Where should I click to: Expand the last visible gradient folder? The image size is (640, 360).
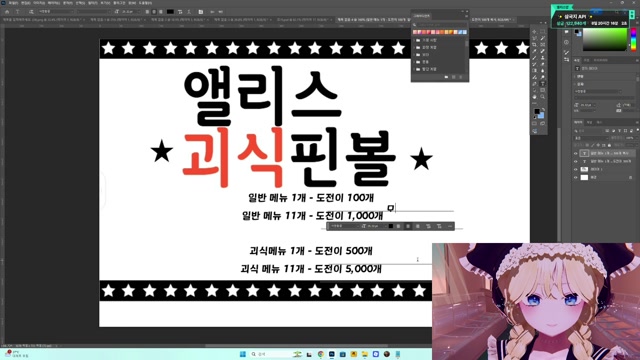414,69
